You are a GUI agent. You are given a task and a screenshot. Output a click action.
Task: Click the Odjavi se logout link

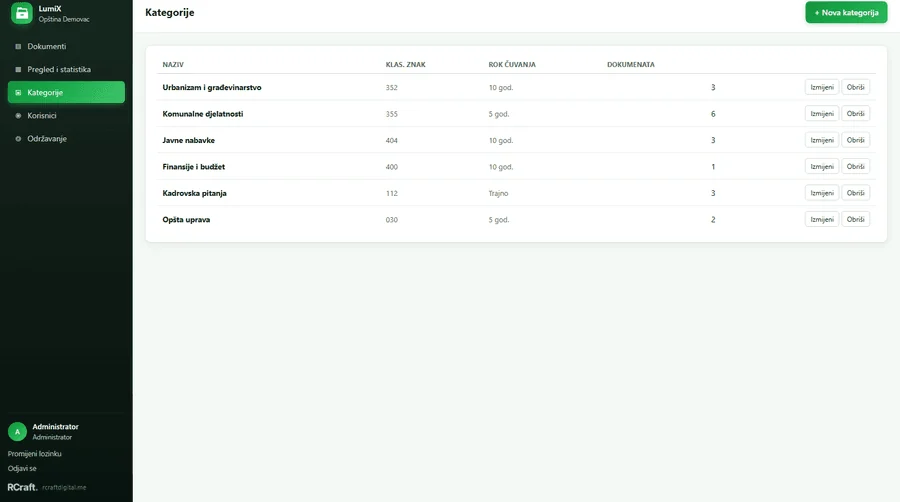coord(22,469)
